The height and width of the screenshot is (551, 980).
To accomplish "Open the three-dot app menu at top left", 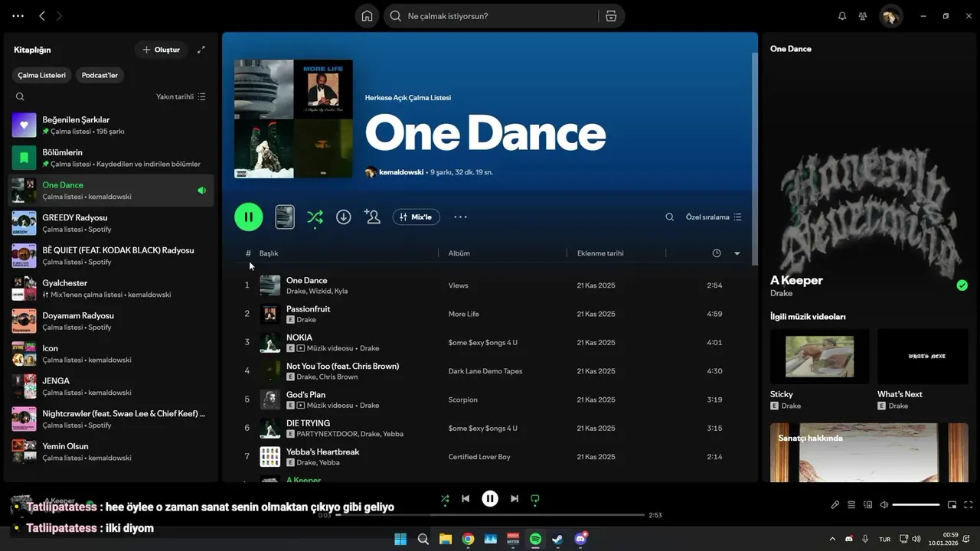I will tap(18, 16).
